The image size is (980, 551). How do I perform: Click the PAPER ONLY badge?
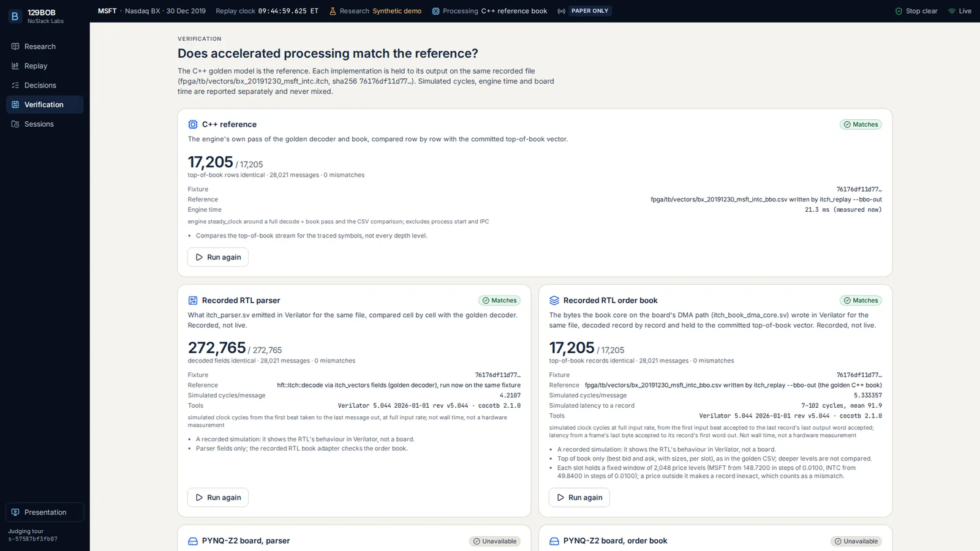590,11
